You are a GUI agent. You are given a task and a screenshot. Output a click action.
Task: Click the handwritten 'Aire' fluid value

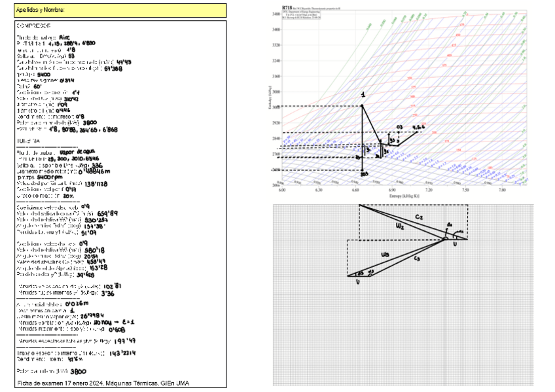tap(64, 37)
